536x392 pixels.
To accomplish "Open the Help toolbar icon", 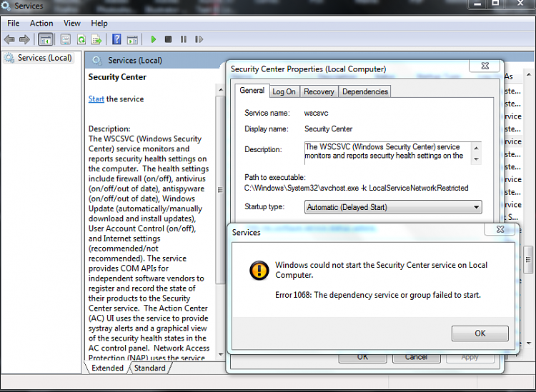I will 116,39.
